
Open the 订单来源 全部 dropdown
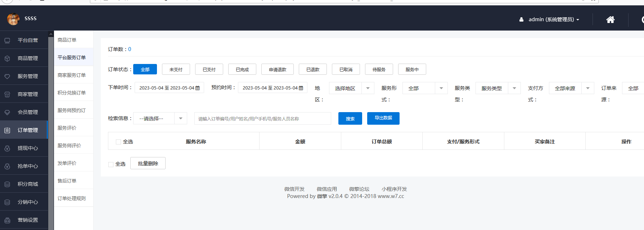pos(633,88)
